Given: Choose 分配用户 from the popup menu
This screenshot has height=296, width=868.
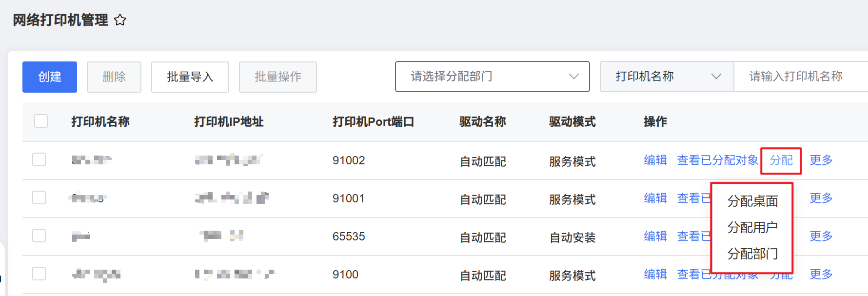Looking at the screenshot, I should tap(752, 227).
